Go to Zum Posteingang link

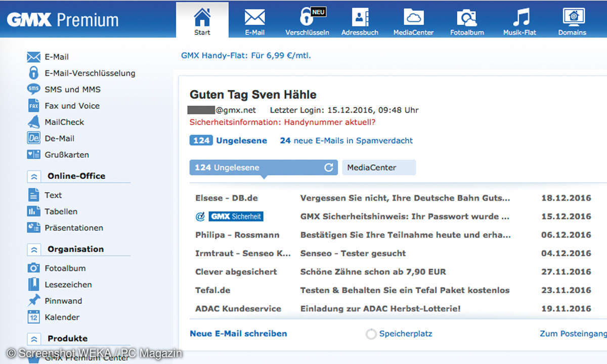573,334
